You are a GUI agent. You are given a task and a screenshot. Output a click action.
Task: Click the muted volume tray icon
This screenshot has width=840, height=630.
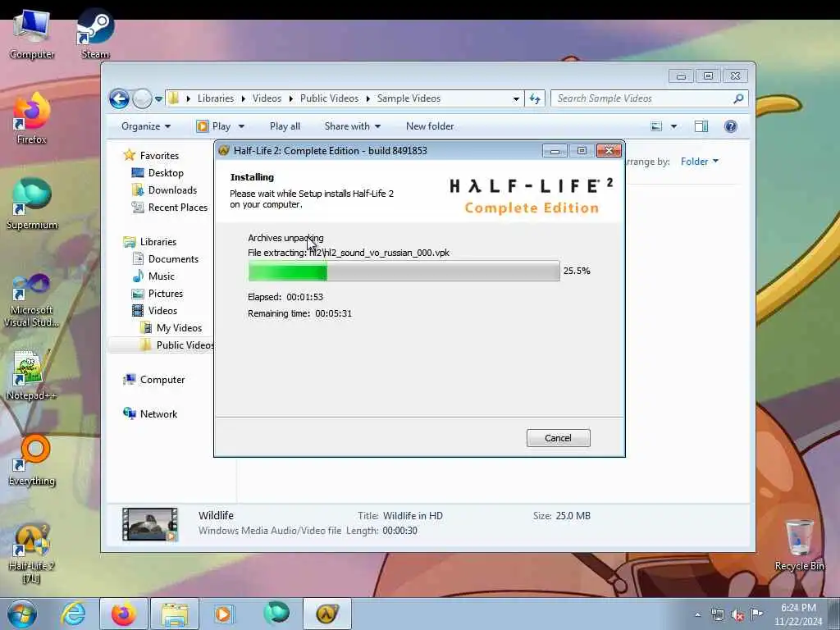point(737,615)
